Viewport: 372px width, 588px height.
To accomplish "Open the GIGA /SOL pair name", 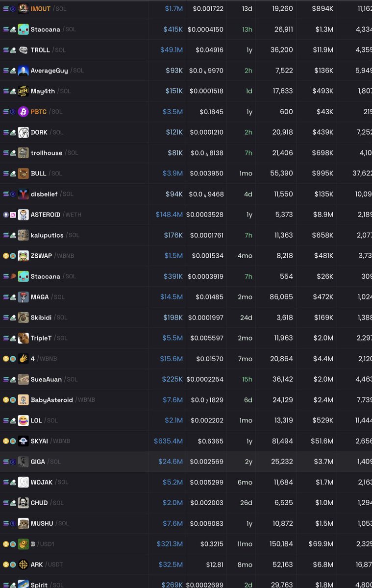I will coord(46,462).
